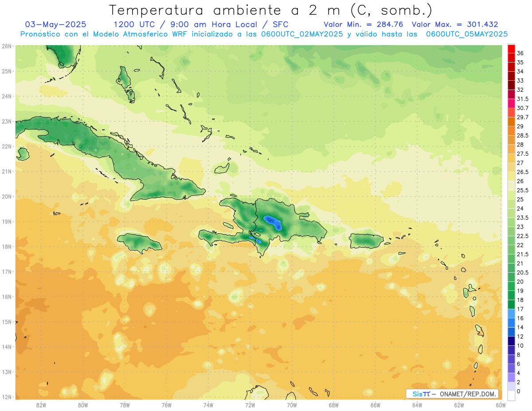Click the legend value "30.7"
Image resolution: width=532 pixels, height=411 pixels.
click(522, 108)
